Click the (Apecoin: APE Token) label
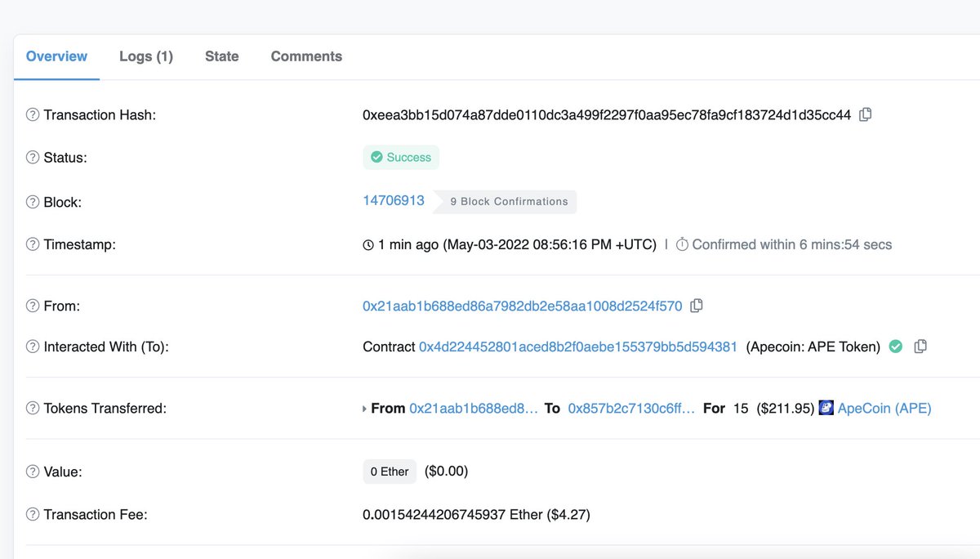 point(813,347)
